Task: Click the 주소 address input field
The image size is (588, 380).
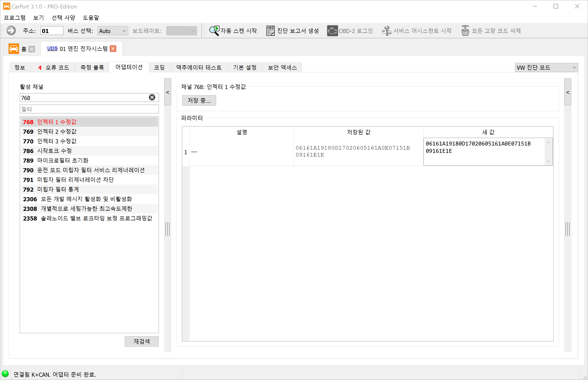Action: (52, 31)
